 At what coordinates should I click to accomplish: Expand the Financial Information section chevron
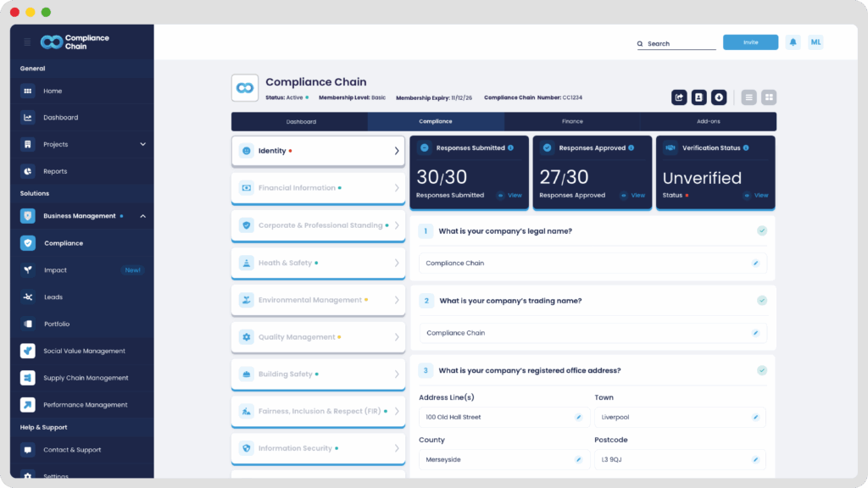coord(397,187)
